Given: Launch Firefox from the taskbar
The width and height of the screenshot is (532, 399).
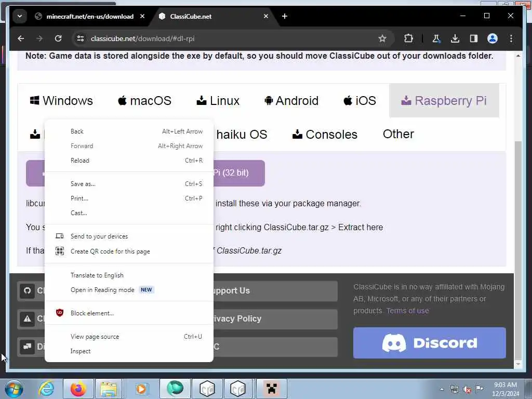Looking at the screenshot, I should [x=78, y=389].
